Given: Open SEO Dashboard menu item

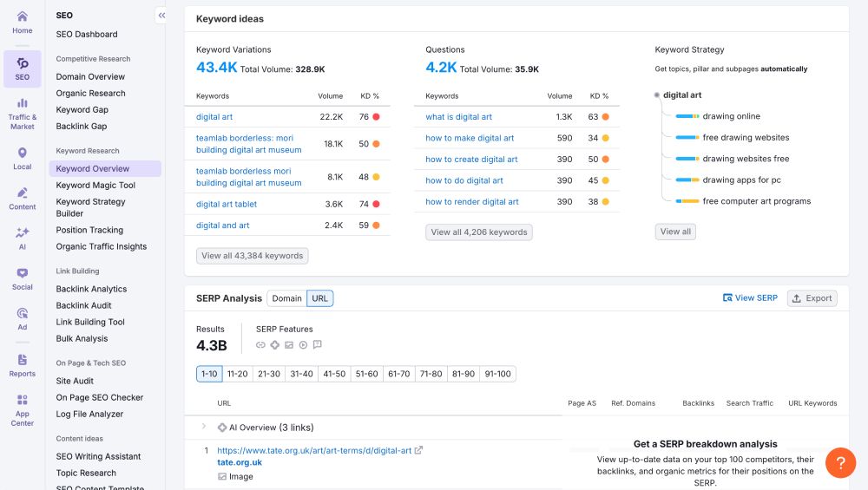Looking at the screenshot, I should click(x=87, y=35).
